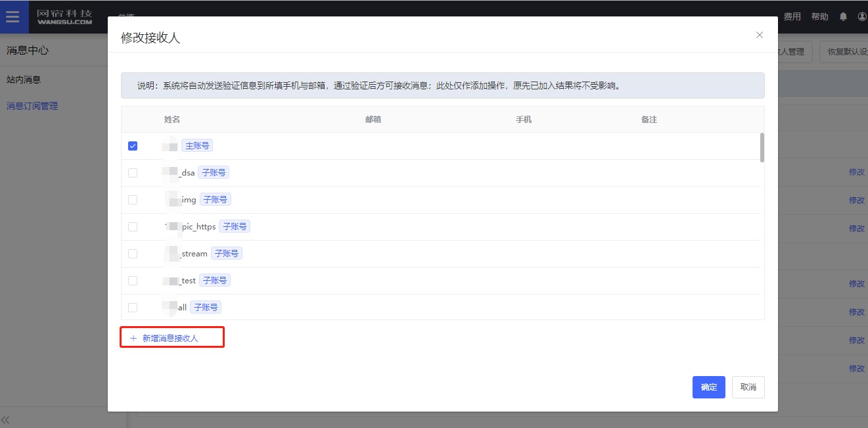Viewport: 868px width, 428px height.
Task: Collapse sidebar using double-chevron icon
Action: pos(6,419)
